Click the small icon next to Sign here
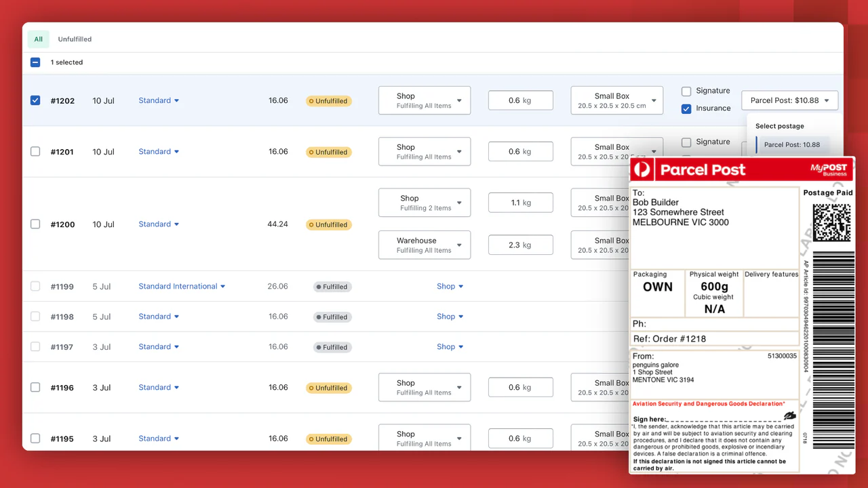The width and height of the screenshot is (868, 488). coord(788,415)
